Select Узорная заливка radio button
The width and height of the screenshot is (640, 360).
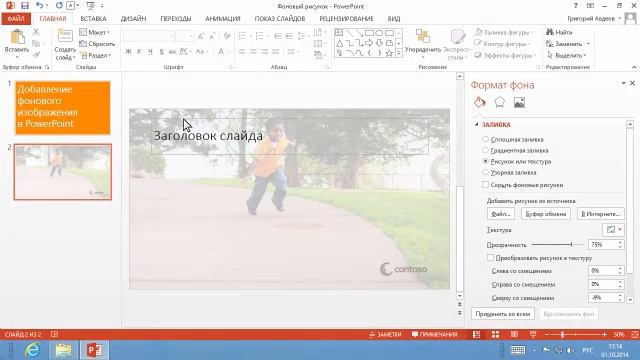coord(485,172)
